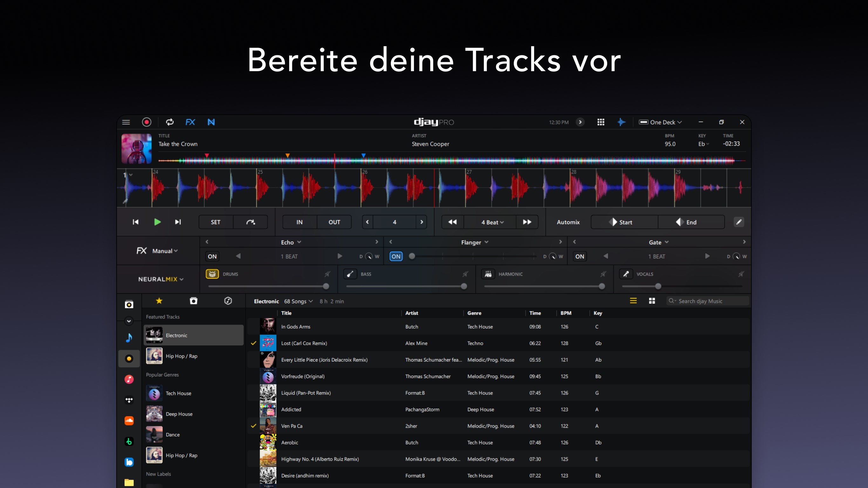Skip to next track
The width and height of the screenshot is (868, 488).
[178, 222]
